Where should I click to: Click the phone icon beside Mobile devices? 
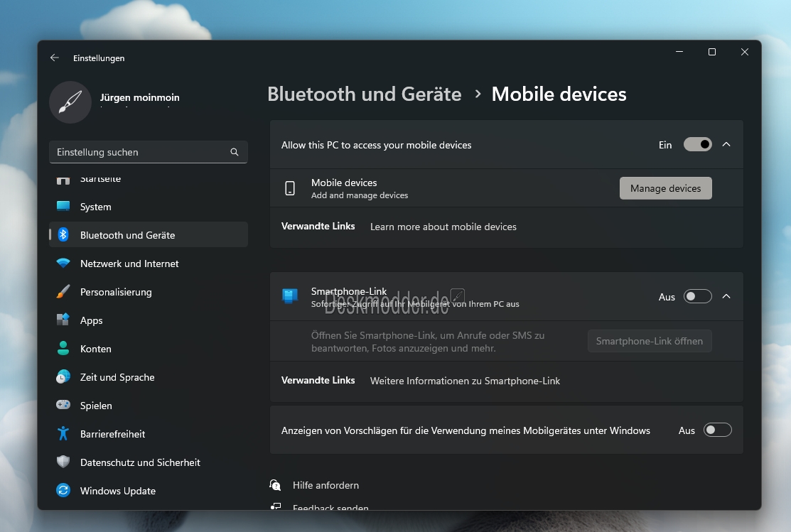[x=290, y=188]
